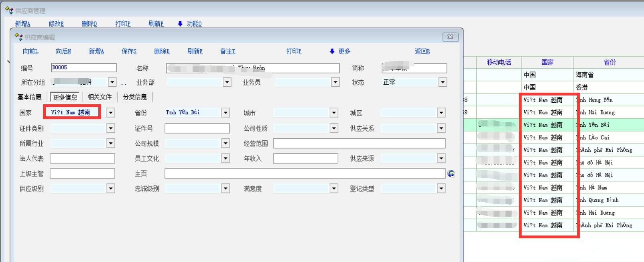The height and width of the screenshot is (262, 644).
Task: Click the 法人代表 text field
Action: [x=82, y=158]
